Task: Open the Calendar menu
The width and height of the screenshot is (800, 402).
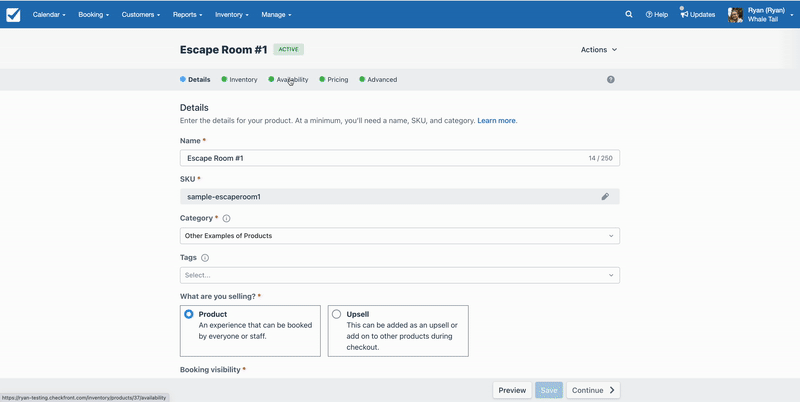Action: (49, 15)
